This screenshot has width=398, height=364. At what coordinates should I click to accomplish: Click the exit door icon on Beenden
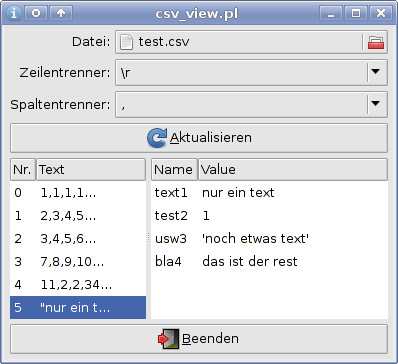[x=169, y=339]
